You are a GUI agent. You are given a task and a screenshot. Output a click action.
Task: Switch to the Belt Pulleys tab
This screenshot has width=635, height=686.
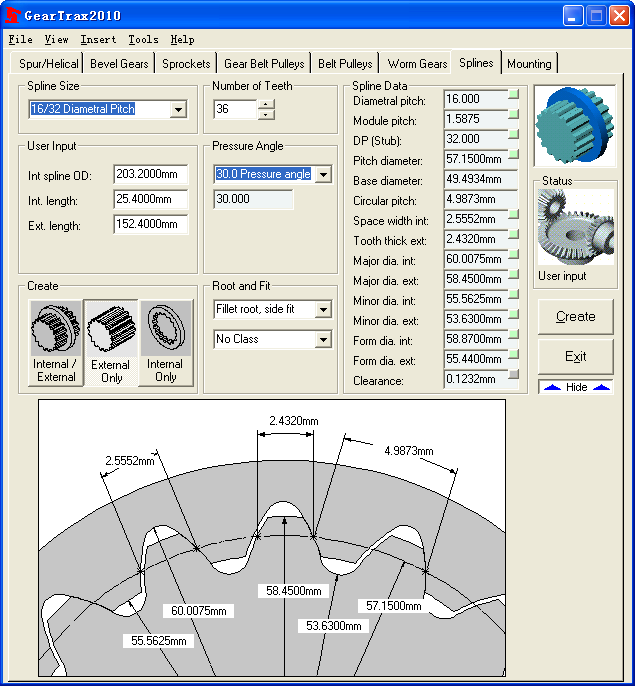pyautogui.click(x=345, y=64)
